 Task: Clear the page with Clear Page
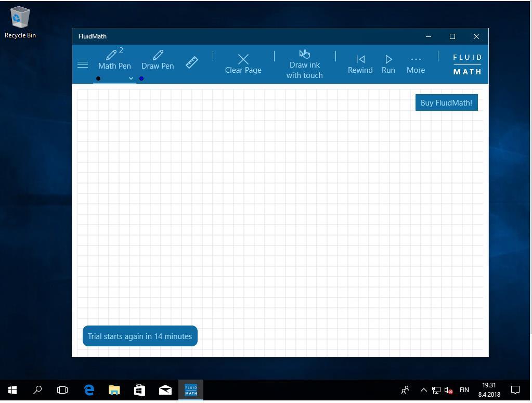[243, 64]
